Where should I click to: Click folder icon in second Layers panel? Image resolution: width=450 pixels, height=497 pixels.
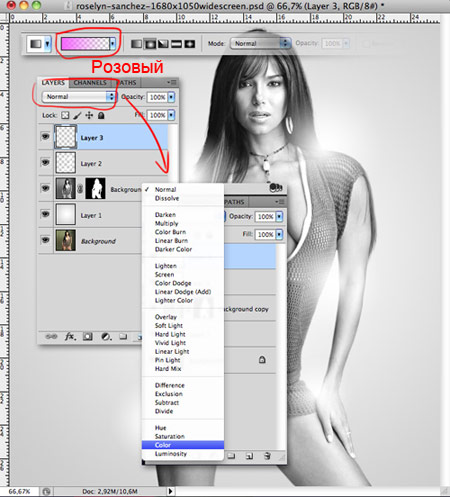231,456
